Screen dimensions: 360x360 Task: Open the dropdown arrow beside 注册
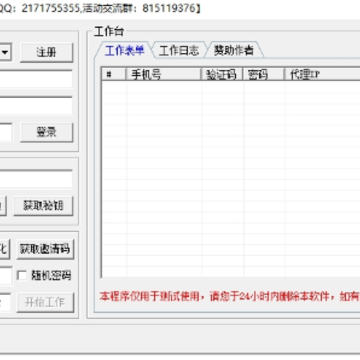click(6, 52)
